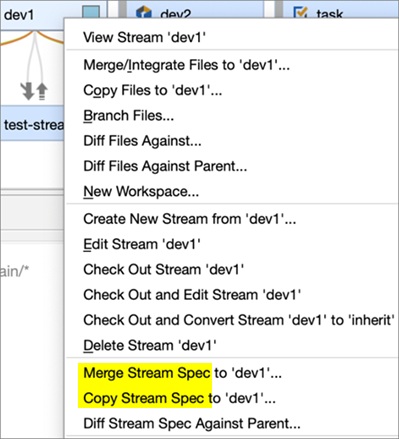Click the merge-up arrow icon below dev1
The height and width of the screenshot is (439, 399).
(x=42, y=91)
